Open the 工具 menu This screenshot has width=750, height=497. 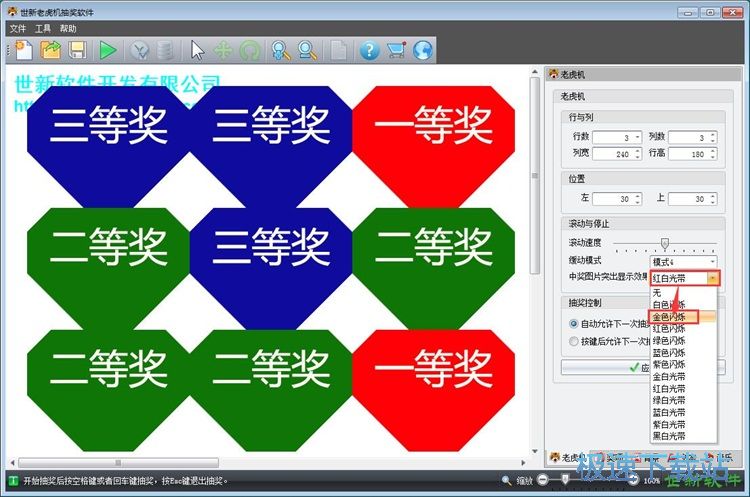[43, 29]
